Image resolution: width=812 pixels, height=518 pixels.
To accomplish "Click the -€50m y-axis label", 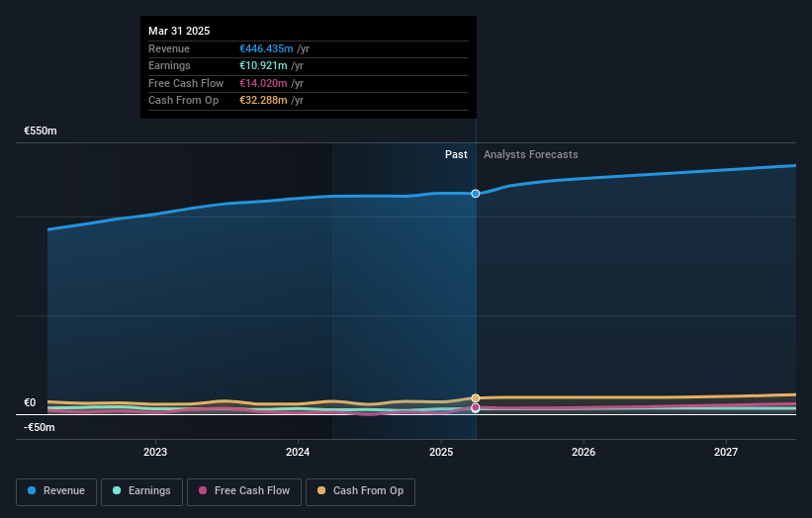I will click(40, 427).
